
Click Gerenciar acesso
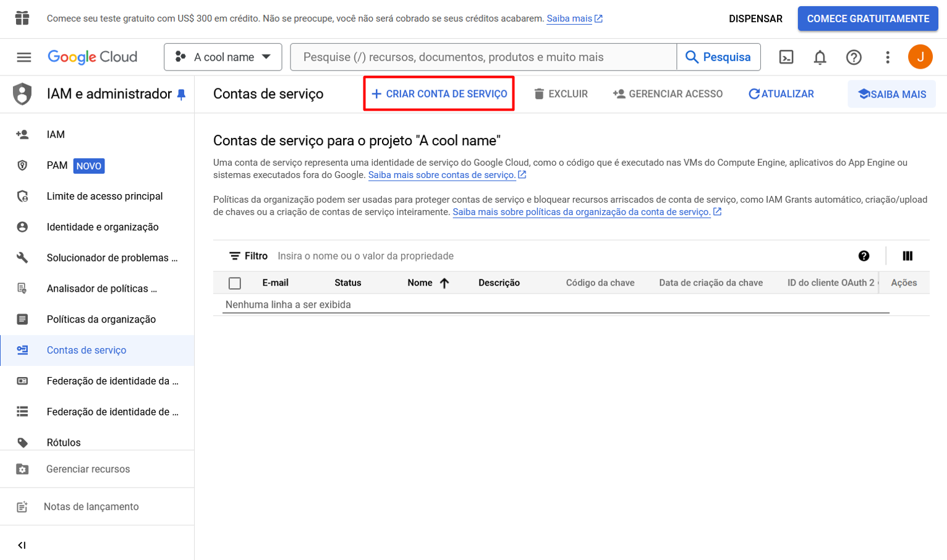[668, 94]
